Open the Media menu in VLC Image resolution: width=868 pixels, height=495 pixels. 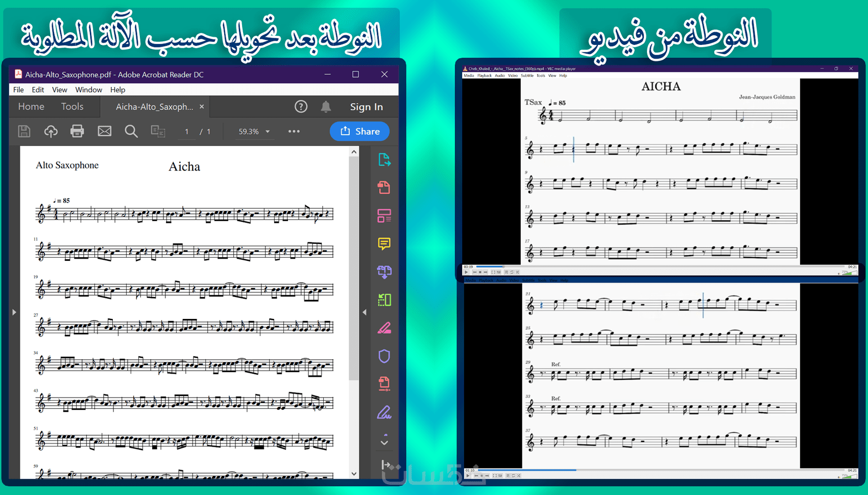[469, 76]
